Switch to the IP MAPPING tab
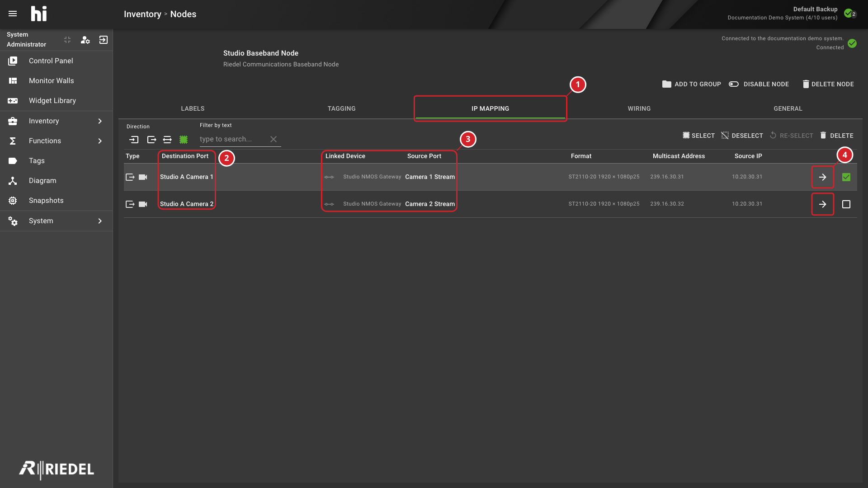The height and width of the screenshot is (488, 868). [x=490, y=108]
